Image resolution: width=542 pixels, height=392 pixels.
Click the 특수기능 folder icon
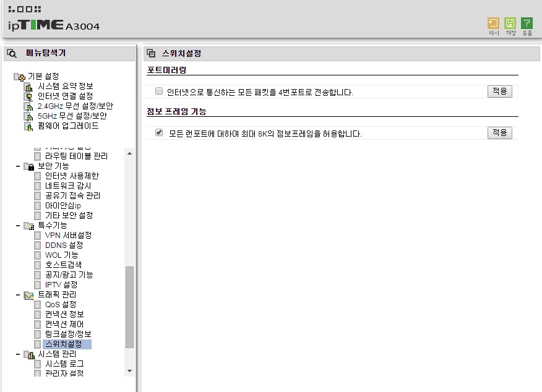29,226
